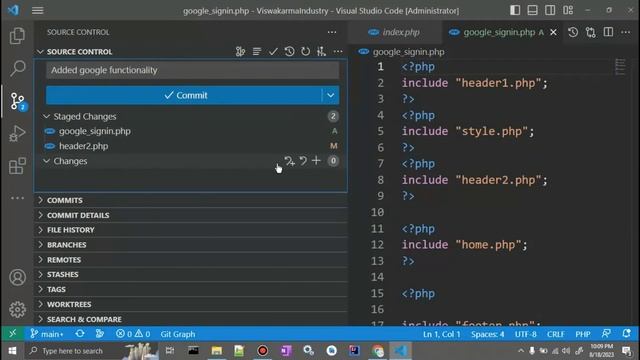This screenshot has width=640, height=360.
Task: Expand the REMOTES section
Action: (191, 260)
